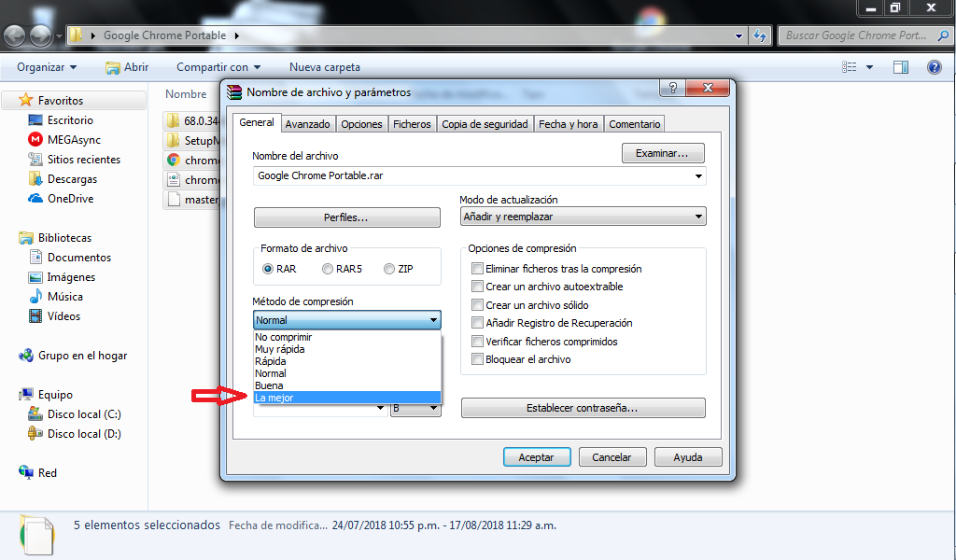Enable Añadir Registro de Recuperación
Viewport: 956px width, 560px height.
(477, 323)
